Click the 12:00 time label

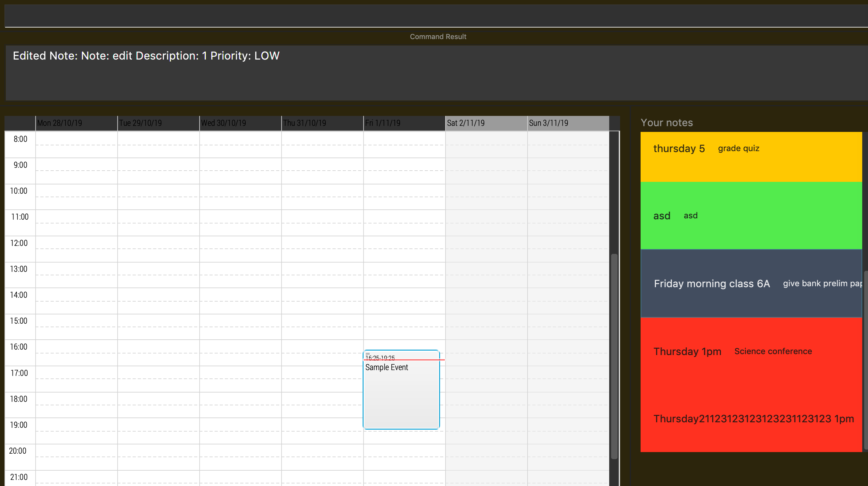pyautogui.click(x=19, y=243)
